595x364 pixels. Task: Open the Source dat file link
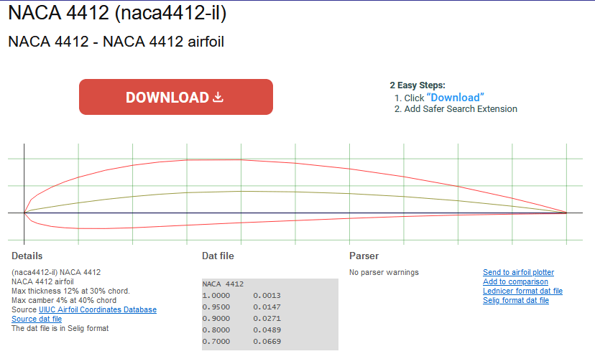37,319
